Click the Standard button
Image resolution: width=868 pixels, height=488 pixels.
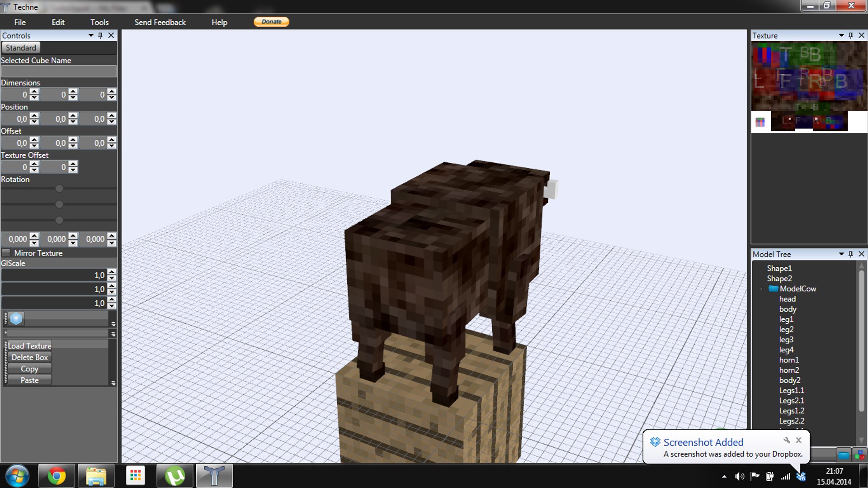pos(21,47)
